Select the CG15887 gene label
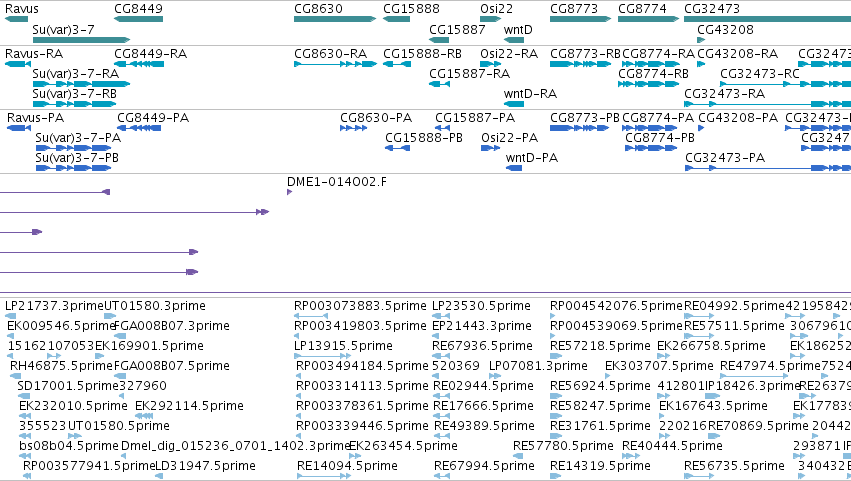The image size is (851, 481). coord(458,30)
